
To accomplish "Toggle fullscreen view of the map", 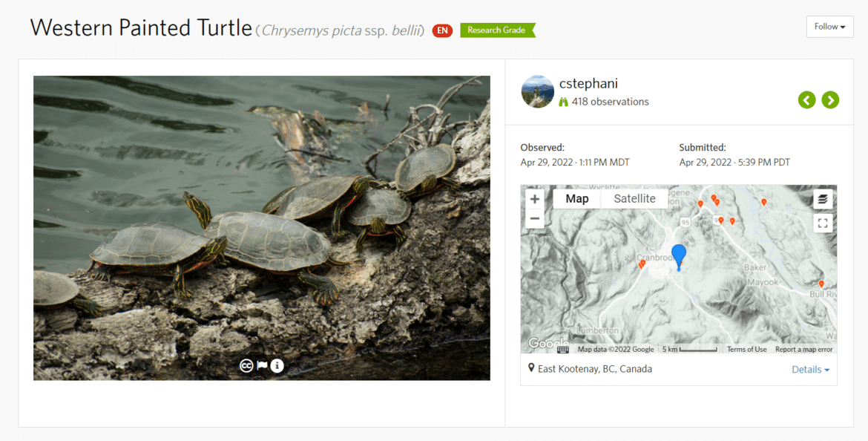I will click(x=822, y=223).
